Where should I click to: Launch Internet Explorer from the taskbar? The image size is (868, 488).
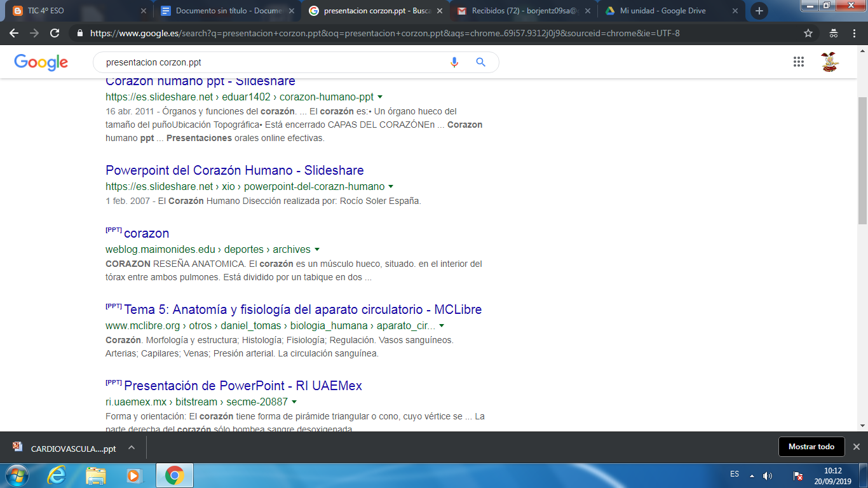pos(57,475)
